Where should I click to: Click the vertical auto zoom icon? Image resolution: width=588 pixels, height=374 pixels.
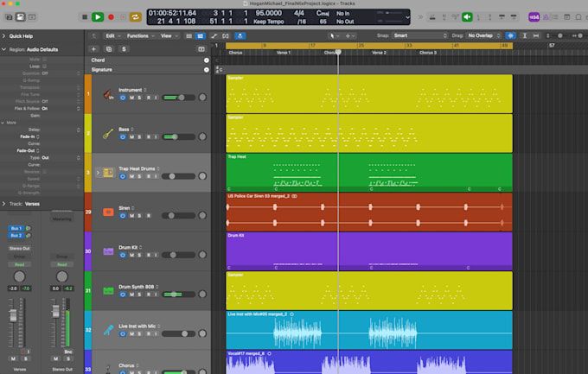point(525,35)
